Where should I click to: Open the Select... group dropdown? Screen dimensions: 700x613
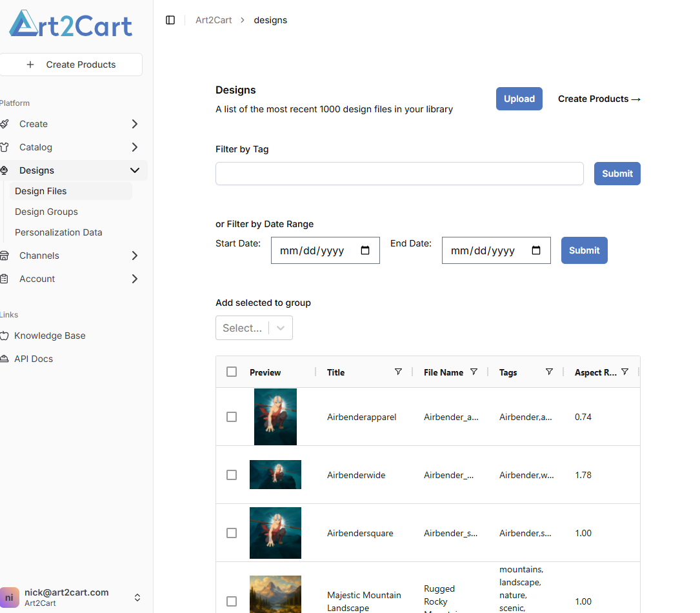point(254,328)
